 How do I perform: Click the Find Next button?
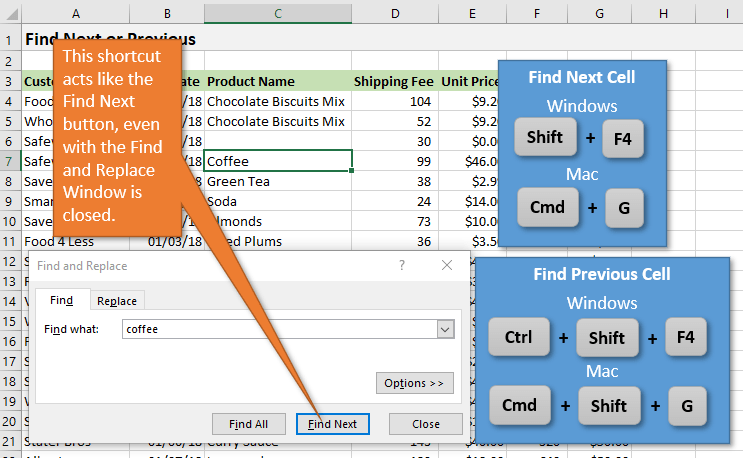coord(333,424)
